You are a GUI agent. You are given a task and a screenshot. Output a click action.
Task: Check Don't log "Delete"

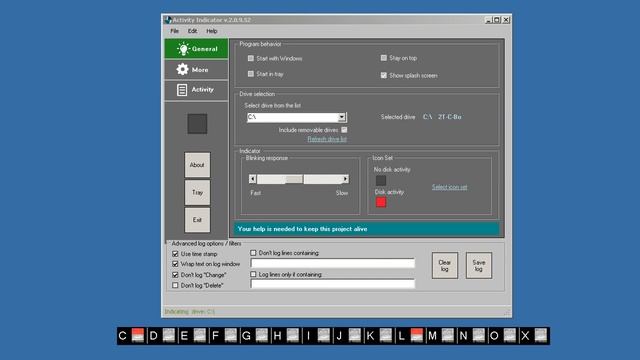[175, 285]
